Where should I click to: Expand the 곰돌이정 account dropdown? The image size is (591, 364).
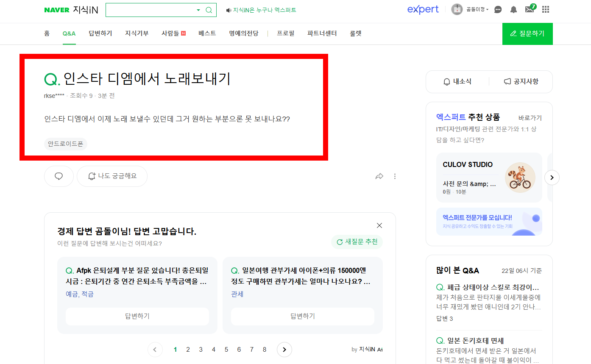point(477,9)
